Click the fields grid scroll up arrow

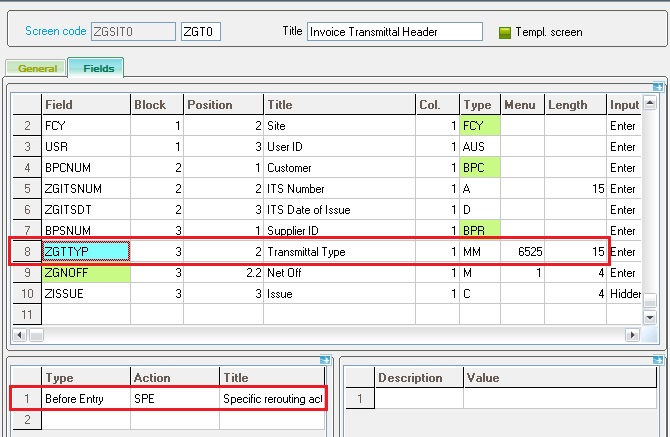tap(649, 103)
